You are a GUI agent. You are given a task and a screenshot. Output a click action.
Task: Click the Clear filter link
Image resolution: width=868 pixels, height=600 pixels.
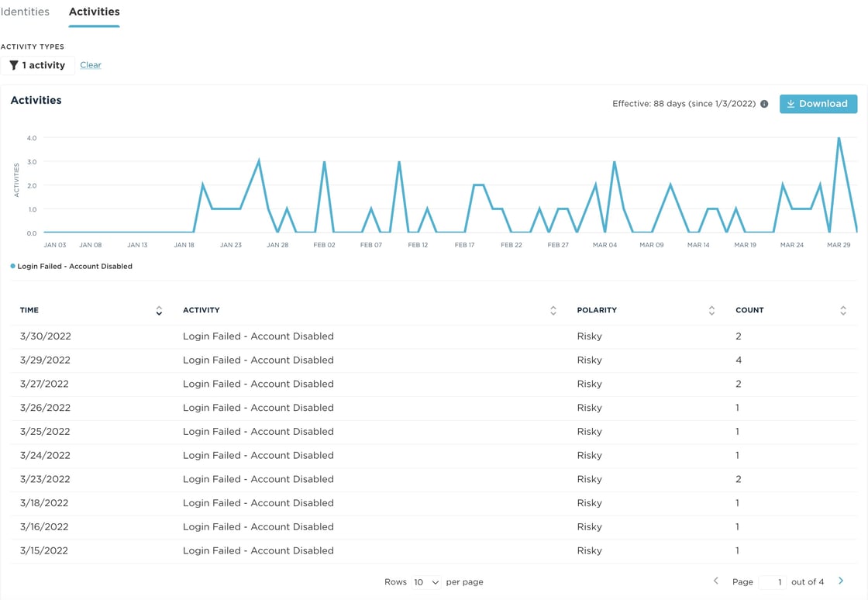pos(90,65)
